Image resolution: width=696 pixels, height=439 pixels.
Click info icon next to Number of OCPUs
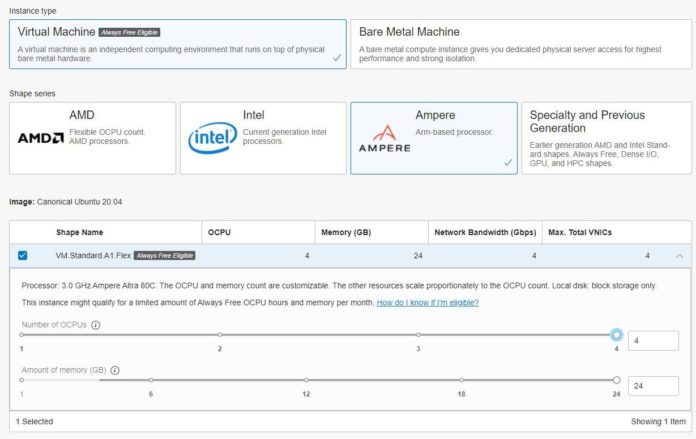click(96, 325)
